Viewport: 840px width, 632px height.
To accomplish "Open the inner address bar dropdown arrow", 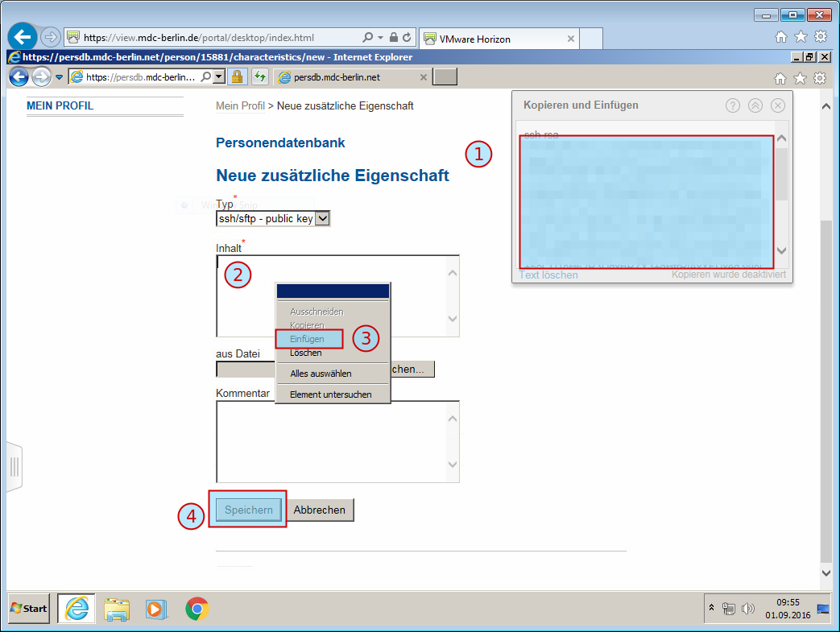I will click(218, 77).
